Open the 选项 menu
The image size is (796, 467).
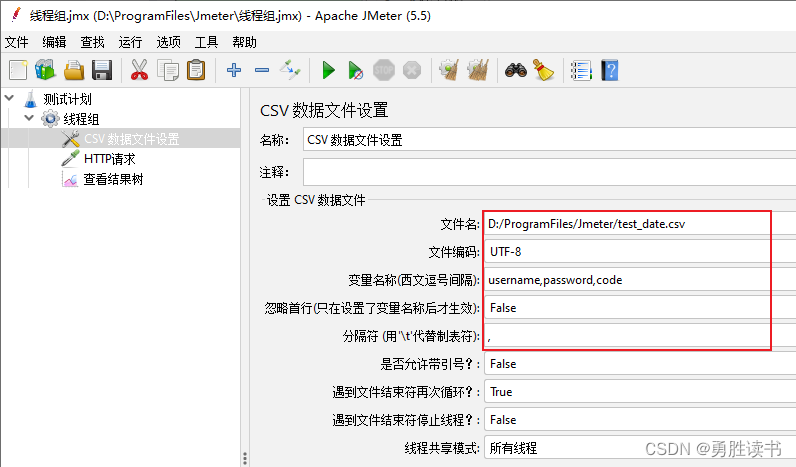point(169,42)
